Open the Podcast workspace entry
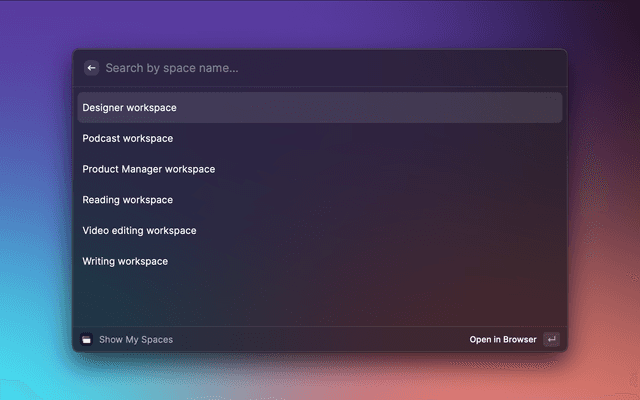 tap(320, 138)
